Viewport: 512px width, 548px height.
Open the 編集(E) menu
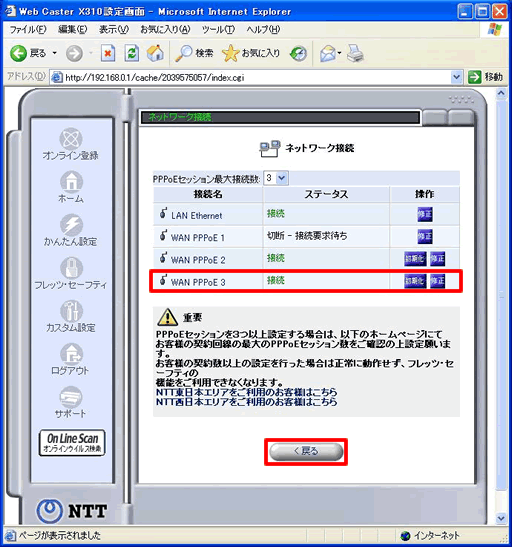pyautogui.click(x=72, y=30)
